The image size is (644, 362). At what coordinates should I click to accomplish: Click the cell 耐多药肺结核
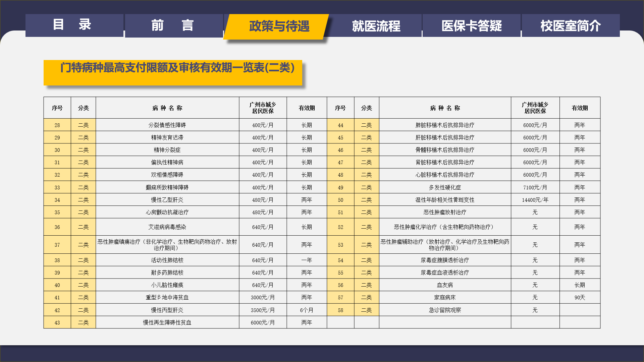167,273
